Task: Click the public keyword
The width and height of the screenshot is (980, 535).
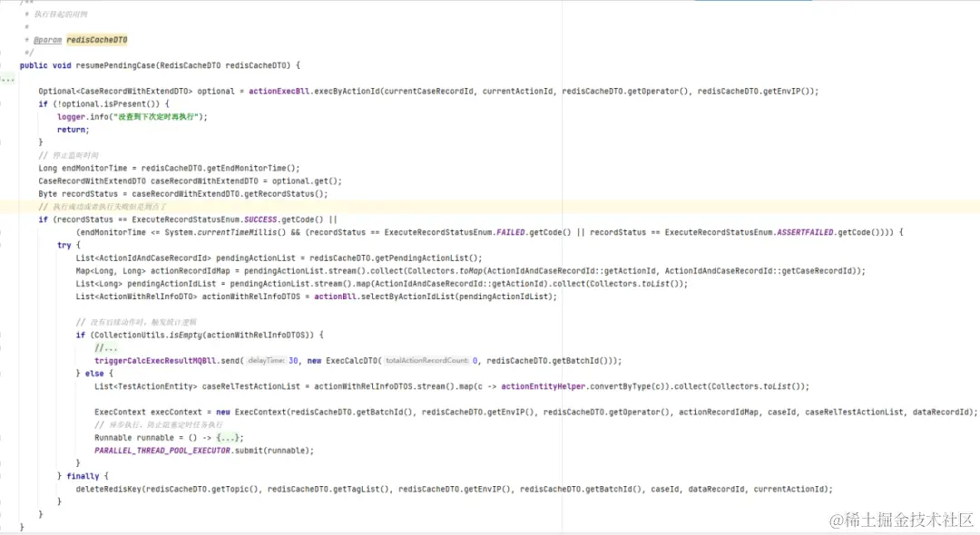Action: 34,65
